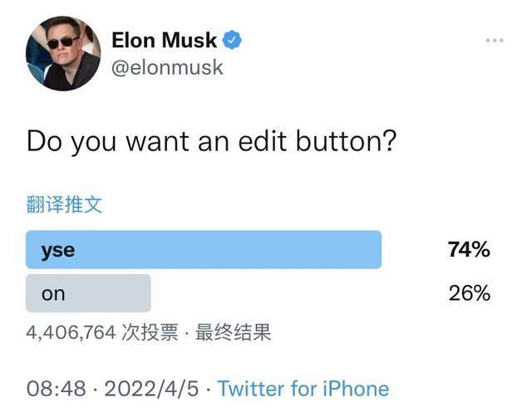
Task: Click the 74% poll result percentage
Action: click(x=469, y=249)
